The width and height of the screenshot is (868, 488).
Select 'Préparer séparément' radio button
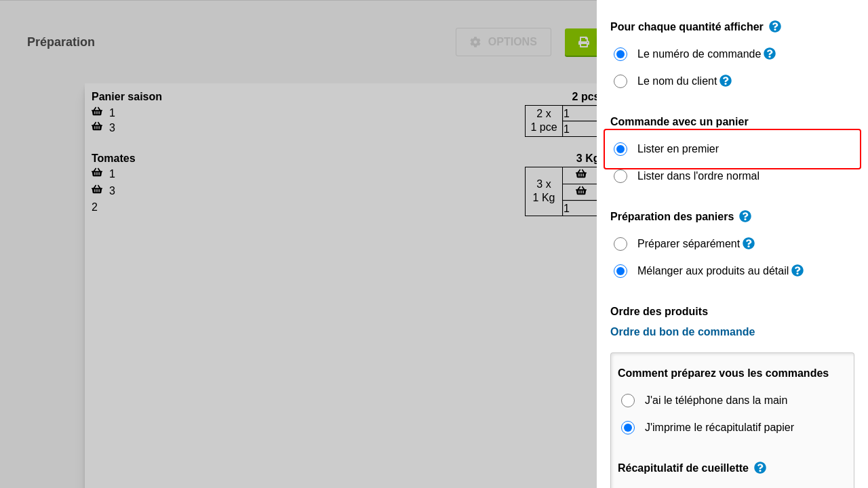click(x=620, y=244)
